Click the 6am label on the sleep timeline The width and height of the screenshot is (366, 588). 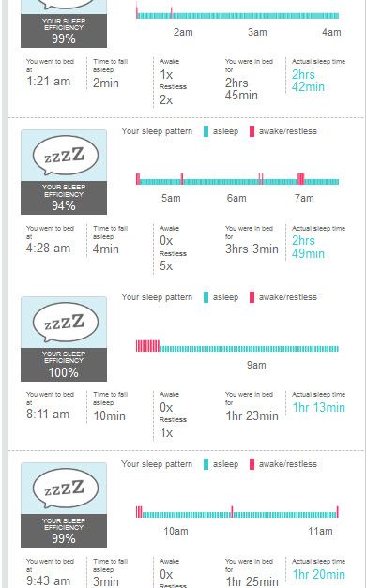[x=236, y=198]
